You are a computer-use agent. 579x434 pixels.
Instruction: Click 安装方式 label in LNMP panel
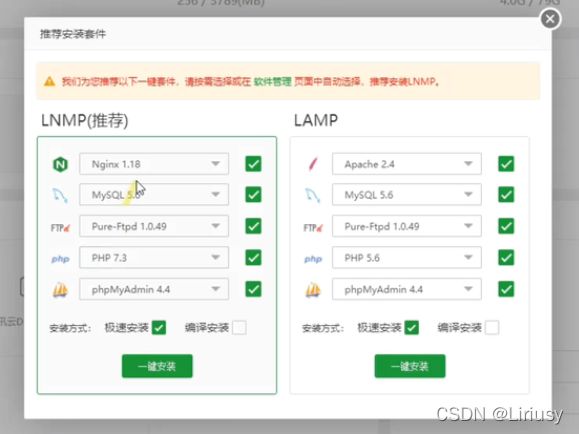tap(70, 328)
